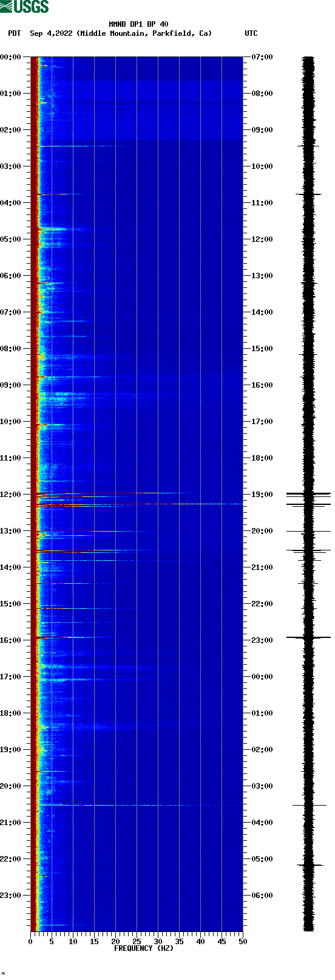Click the 06:00 PDT time label
Screen dimensions: 335x980
point(10,276)
